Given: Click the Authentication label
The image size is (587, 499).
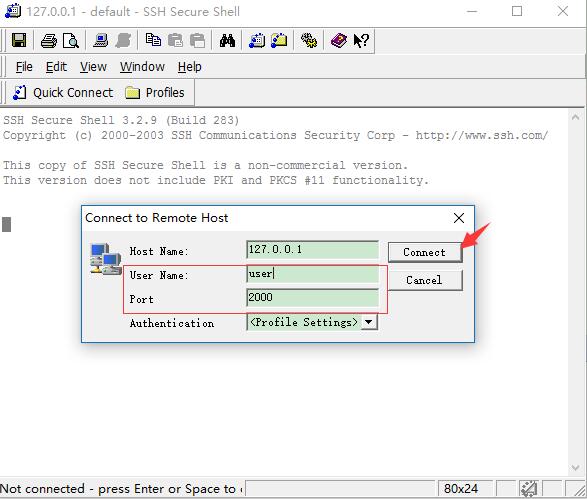Looking at the screenshot, I should click(172, 323).
